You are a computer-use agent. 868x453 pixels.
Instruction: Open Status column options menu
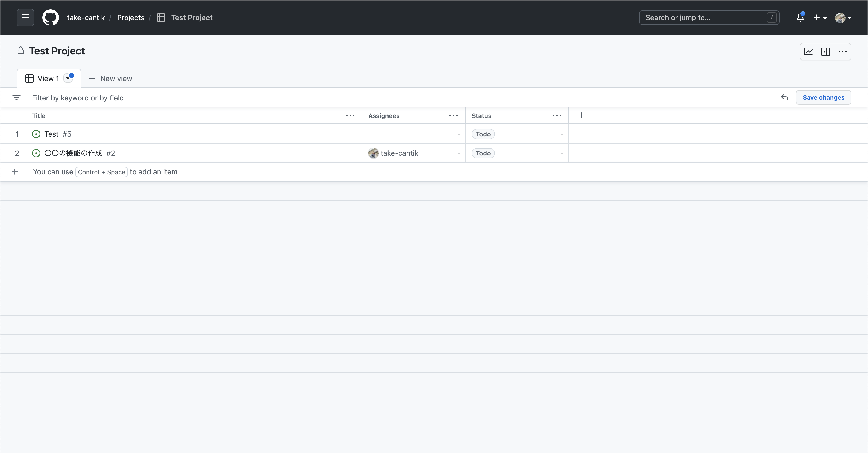pyautogui.click(x=557, y=115)
